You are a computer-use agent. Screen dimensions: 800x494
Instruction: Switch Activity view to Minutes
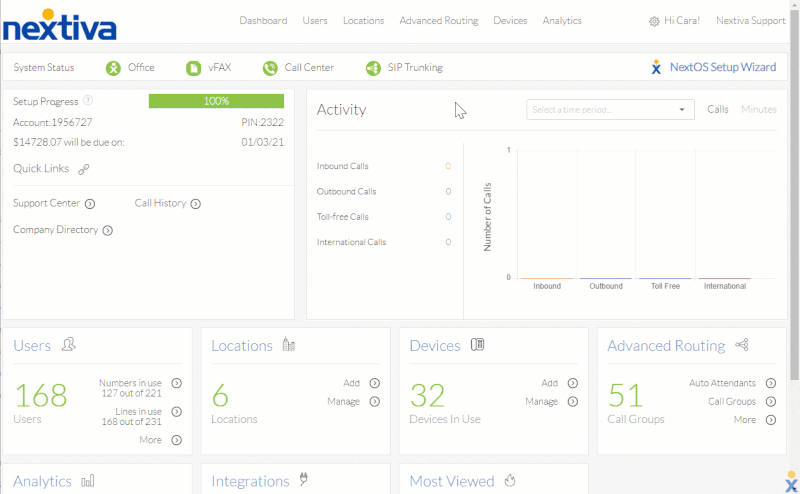click(759, 109)
